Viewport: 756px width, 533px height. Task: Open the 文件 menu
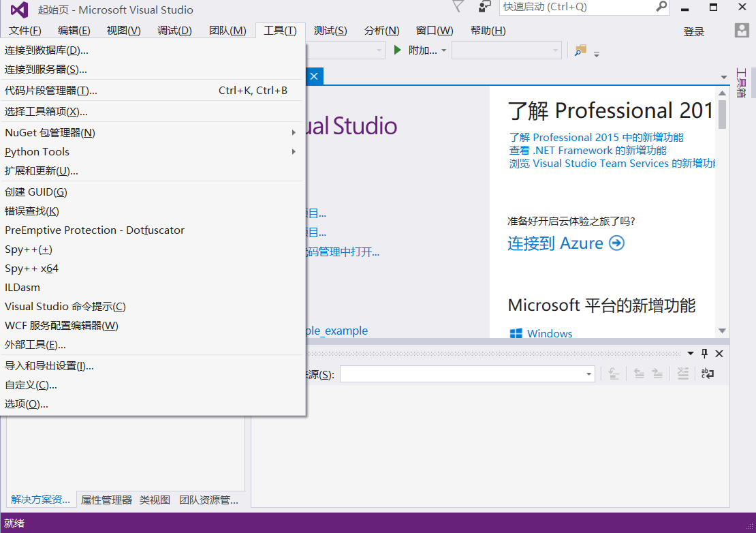[x=25, y=31]
